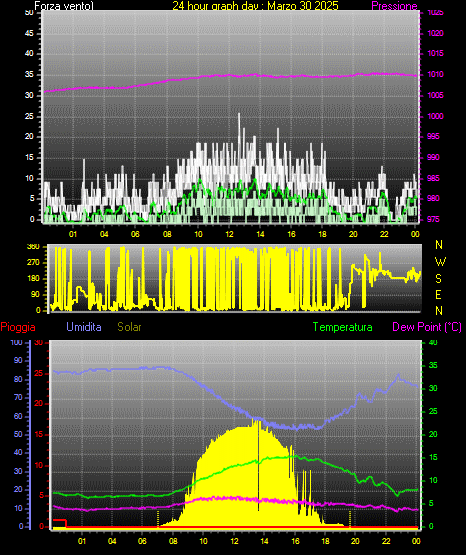Viewport: 466px width, 555px height.
Task: Click the Umidita legend label
Action: coord(84,327)
